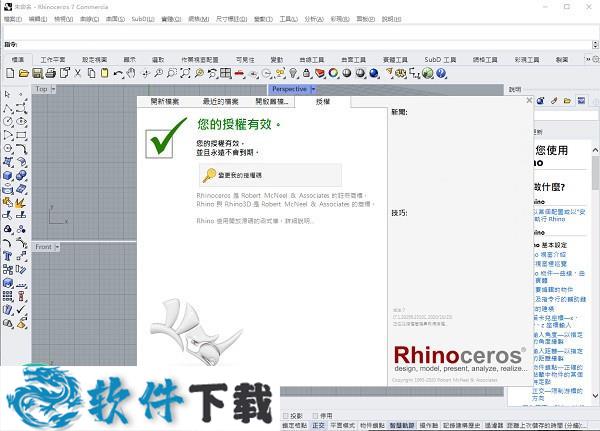Click the Copy icon in toolbar

(91, 73)
